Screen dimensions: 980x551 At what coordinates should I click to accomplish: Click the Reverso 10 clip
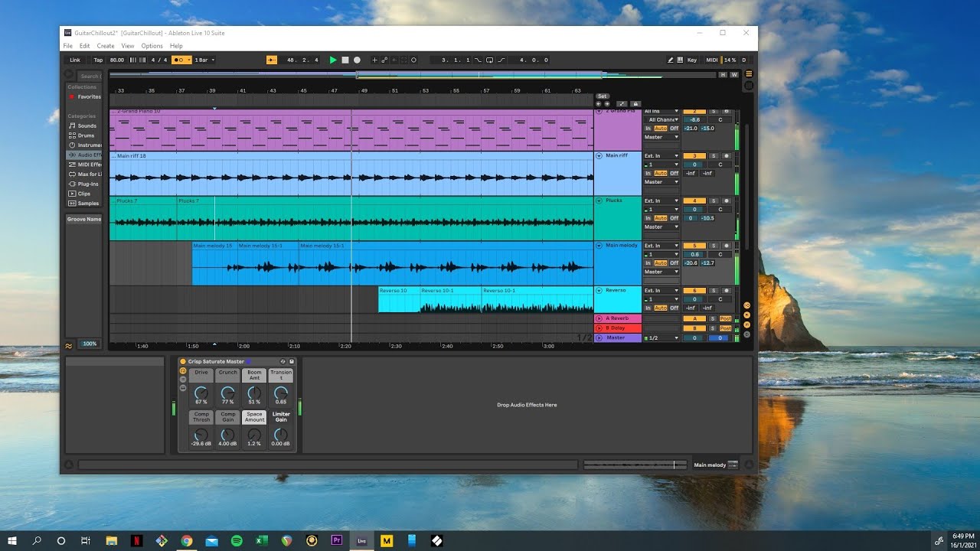click(399, 300)
